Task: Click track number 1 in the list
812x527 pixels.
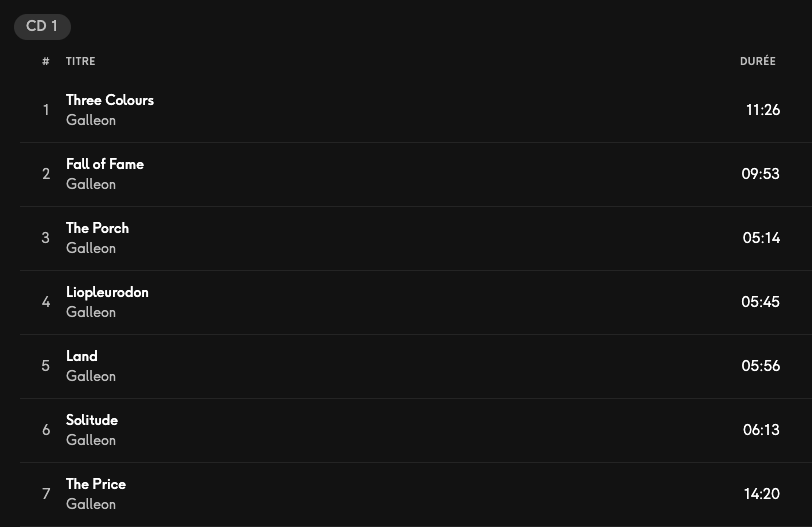Action: click(x=46, y=110)
